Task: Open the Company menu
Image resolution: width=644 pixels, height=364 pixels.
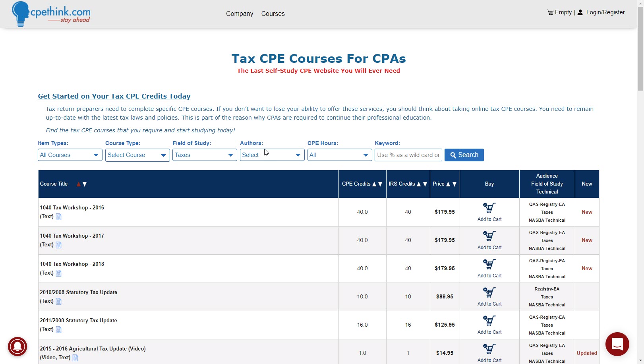Action: click(x=239, y=14)
